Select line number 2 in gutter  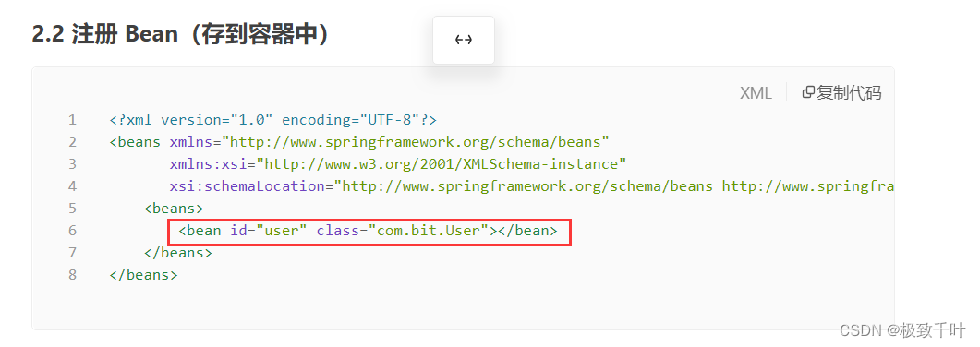tap(72, 142)
